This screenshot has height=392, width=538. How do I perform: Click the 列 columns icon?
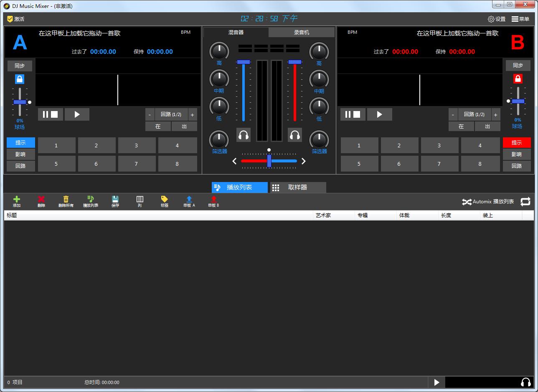[x=140, y=202]
